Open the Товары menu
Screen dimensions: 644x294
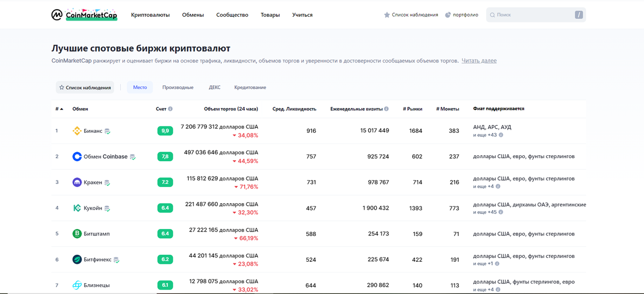[x=270, y=15]
